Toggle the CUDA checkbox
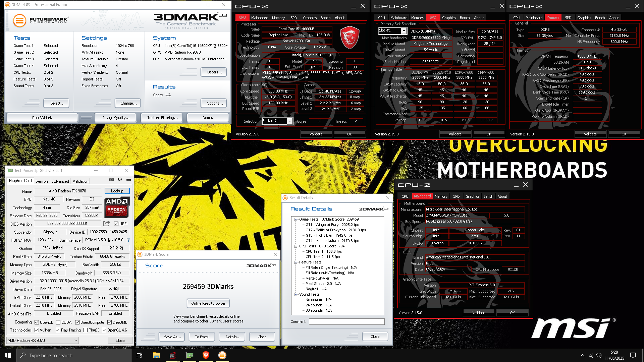 click(x=58, y=322)
